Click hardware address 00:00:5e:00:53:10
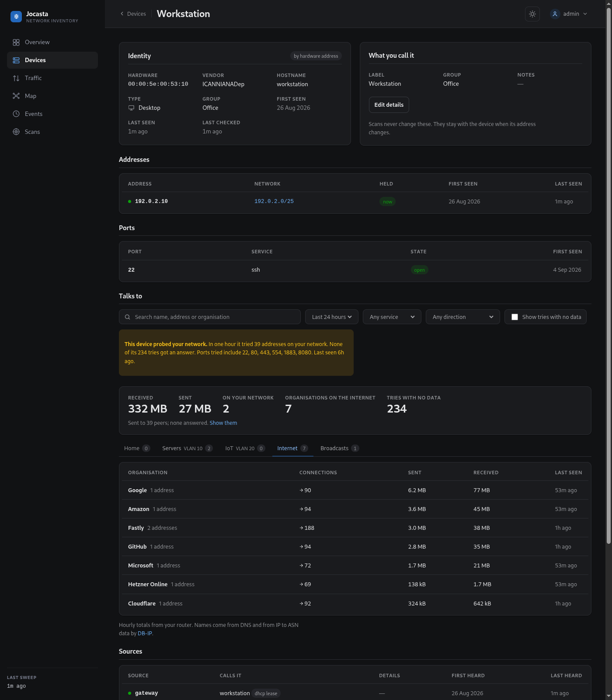The height and width of the screenshot is (700, 612). [x=158, y=84]
